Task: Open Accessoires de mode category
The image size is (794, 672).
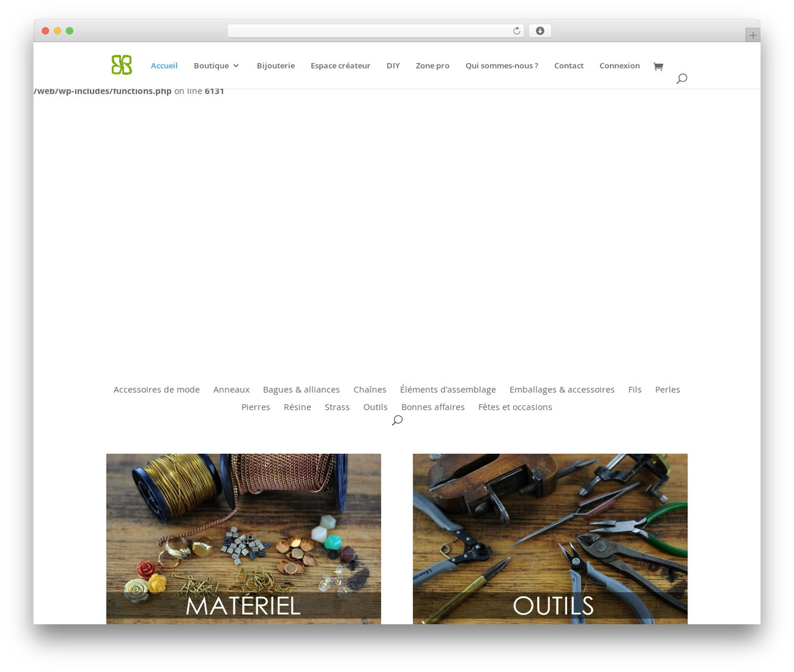Action: pos(156,389)
